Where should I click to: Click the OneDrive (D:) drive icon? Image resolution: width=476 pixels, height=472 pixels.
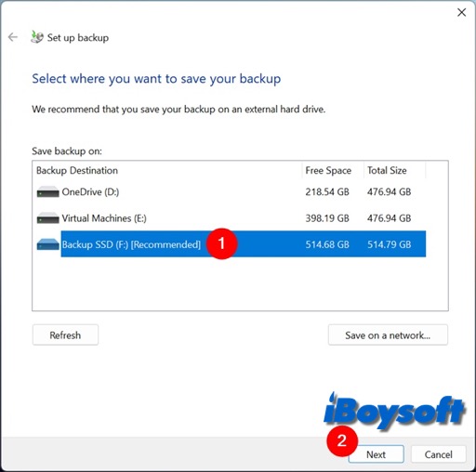47,192
